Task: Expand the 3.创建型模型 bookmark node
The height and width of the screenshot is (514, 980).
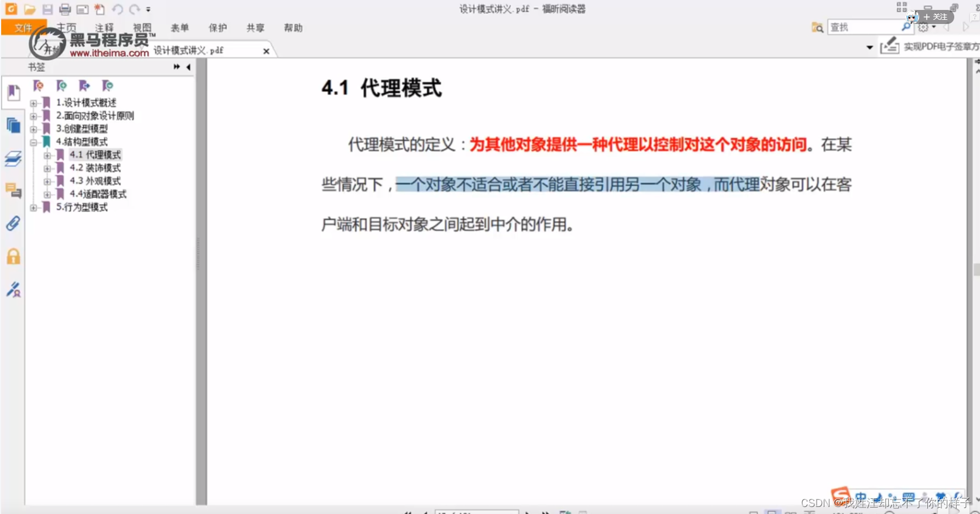Action: pos(33,129)
